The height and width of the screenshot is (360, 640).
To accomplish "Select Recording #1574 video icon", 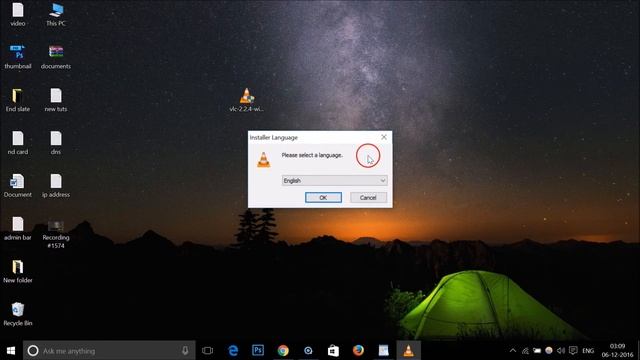I will coord(56,234).
